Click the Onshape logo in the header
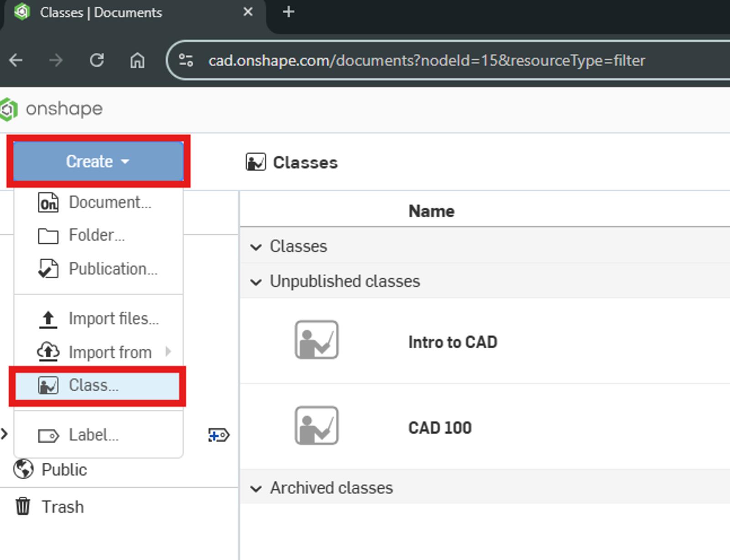Viewport: 730px width, 560px height. (x=8, y=109)
